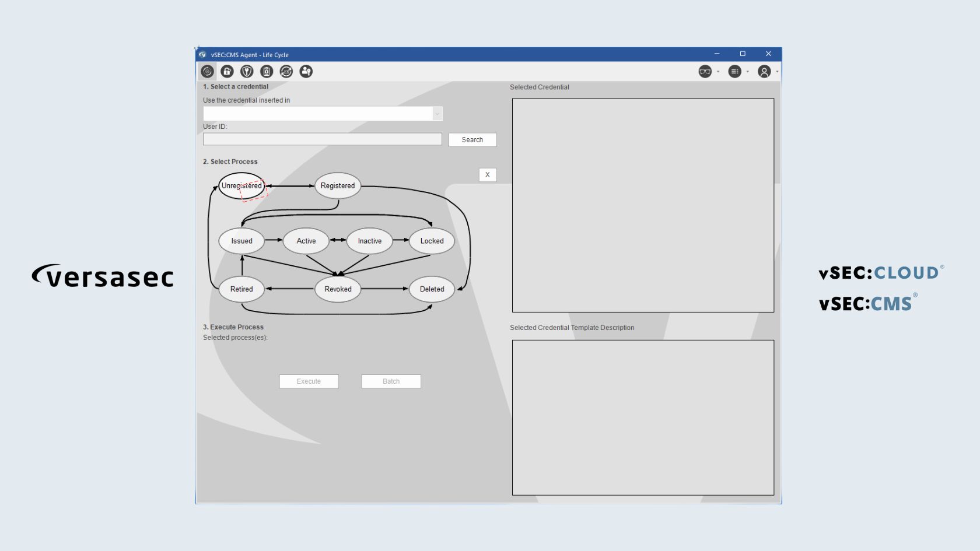Image resolution: width=980 pixels, height=551 pixels.
Task: Select the Issued state in the diagram
Action: pos(242,241)
